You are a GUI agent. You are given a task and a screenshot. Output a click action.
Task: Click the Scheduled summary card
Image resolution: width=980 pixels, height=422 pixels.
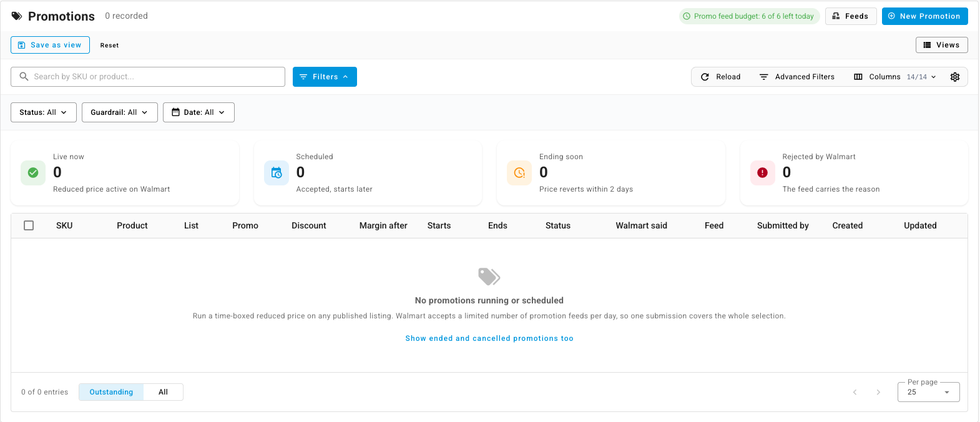point(368,173)
